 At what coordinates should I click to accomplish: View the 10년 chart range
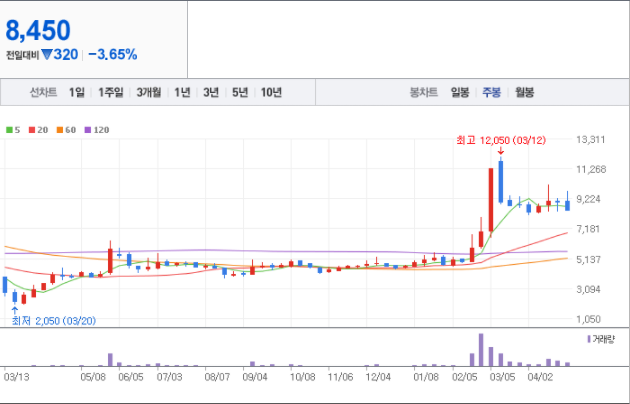[x=271, y=92]
